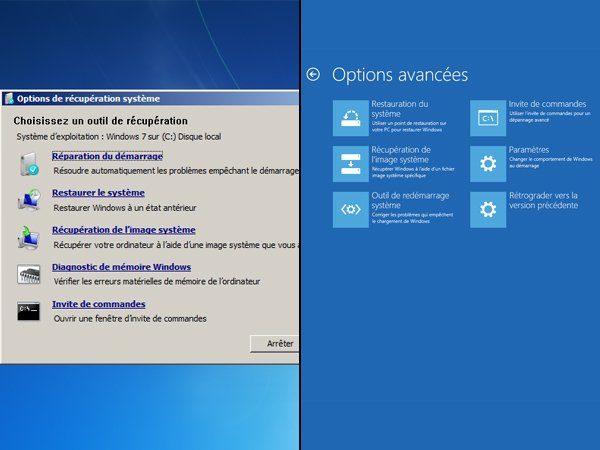Click 'Restaurer Windows à un état antérieur' description

pyautogui.click(x=125, y=208)
